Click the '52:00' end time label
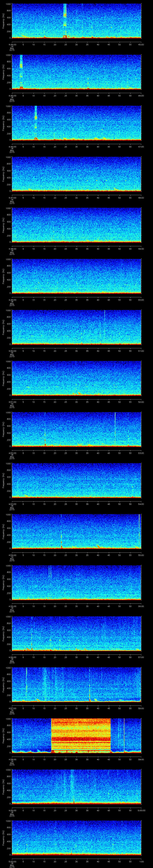Image resolution: width=153 pixels, height=868 pixels. 141,402
